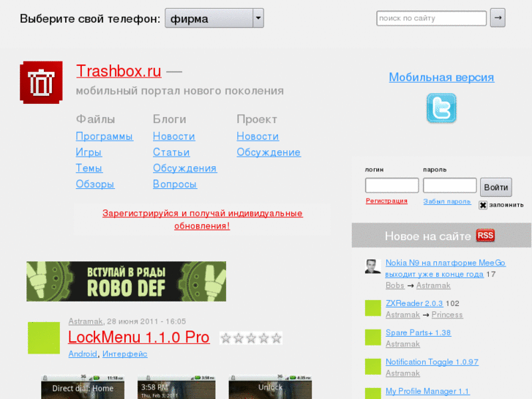Click the 'Зарегистрируйся и получай' promo link
The height and width of the screenshot is (399, 532).
[x=203, y=220]
